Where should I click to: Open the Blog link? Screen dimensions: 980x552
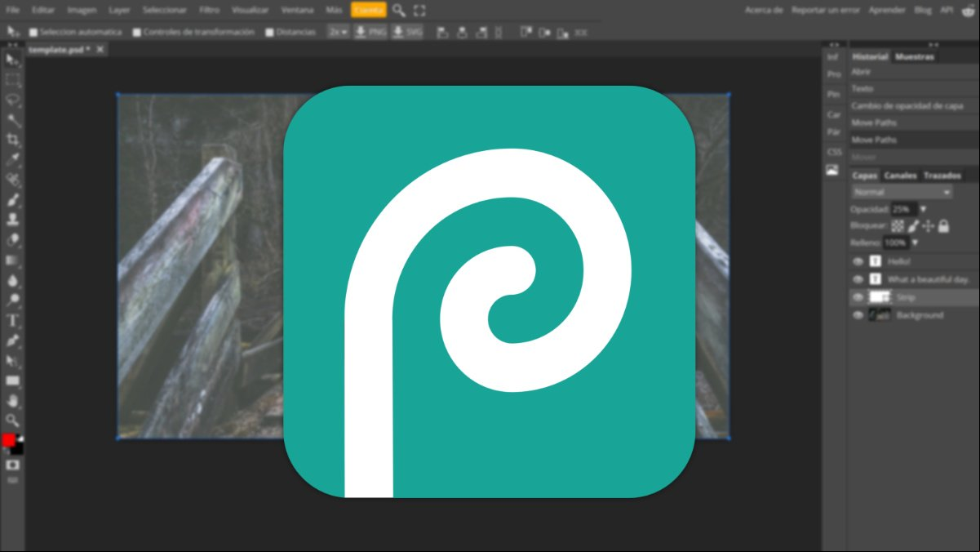(923, 10)
